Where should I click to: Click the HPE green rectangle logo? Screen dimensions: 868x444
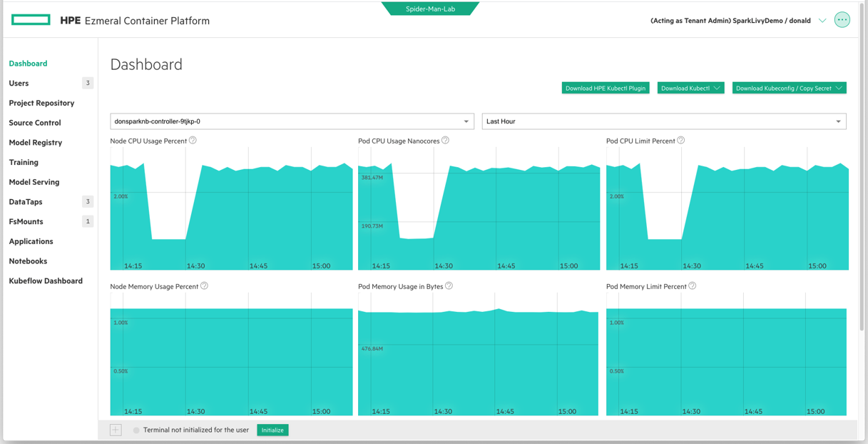point(31,20)
